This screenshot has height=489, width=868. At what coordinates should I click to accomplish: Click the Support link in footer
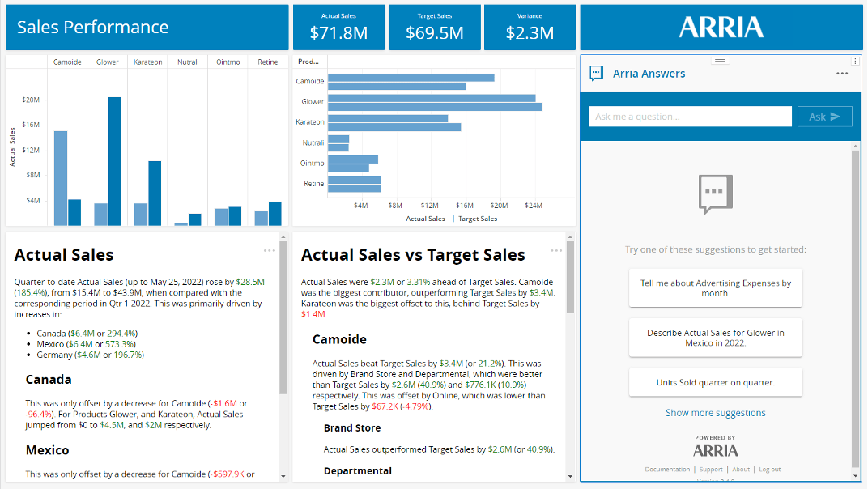click(711, 470)
